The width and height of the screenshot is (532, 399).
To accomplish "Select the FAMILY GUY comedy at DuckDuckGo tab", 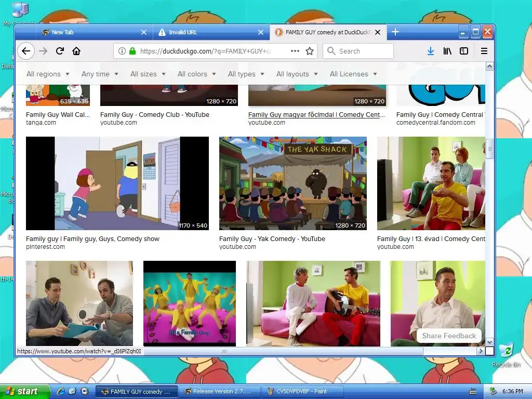I will 328,32.
